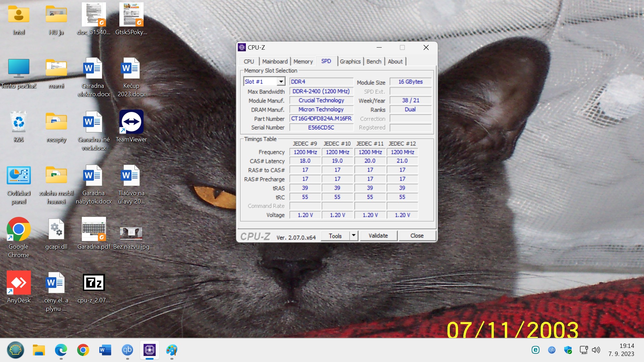The height and width of the screenshot is (362, 644).
Task: Click the CPU-Z icon in taskbar
Action: click(149, 350)
